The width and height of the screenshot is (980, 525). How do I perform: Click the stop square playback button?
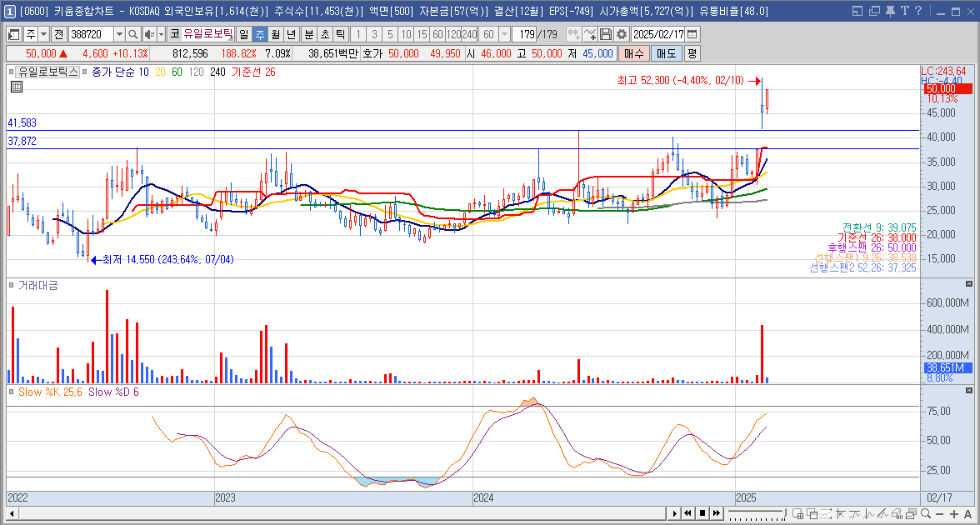pos(702,513)
